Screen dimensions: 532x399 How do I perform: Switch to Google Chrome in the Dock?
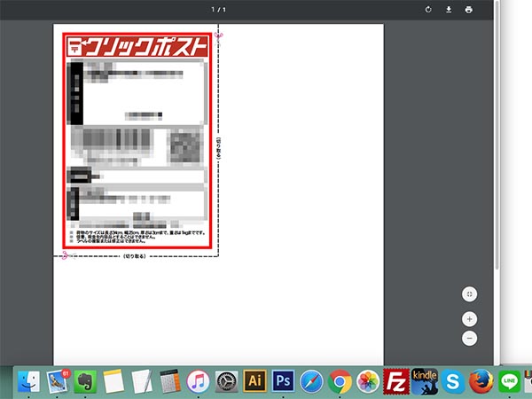point(340,381)
